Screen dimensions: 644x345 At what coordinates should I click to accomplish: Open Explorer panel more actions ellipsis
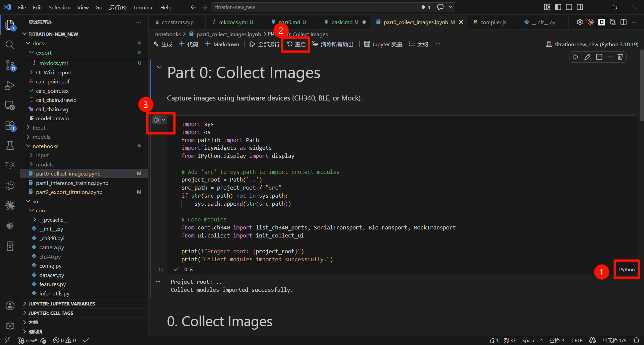click(x=139, y=22)
